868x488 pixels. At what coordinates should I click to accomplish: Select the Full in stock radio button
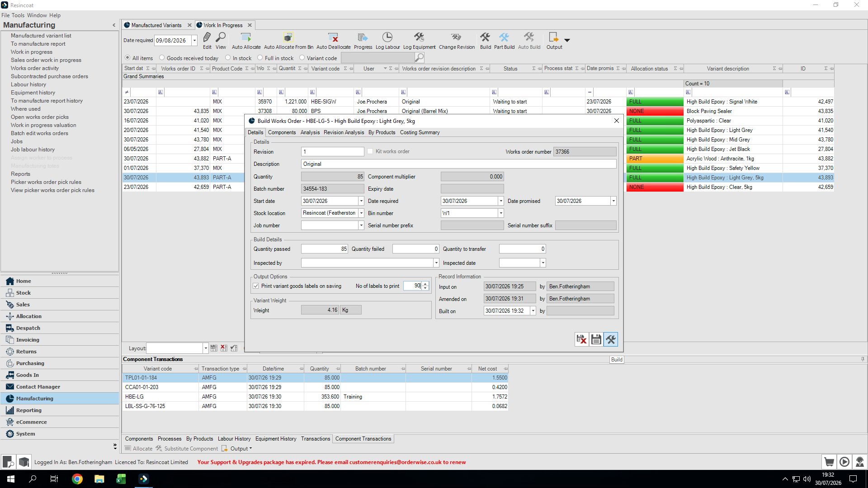pyautogui.click(x=260, y=58)
